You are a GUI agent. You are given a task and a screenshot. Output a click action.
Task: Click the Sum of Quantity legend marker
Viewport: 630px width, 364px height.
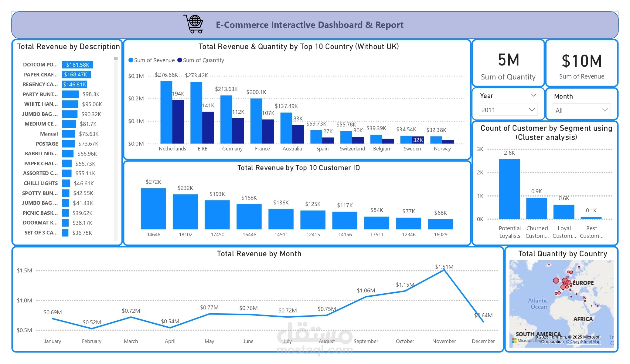click(x=180, y=60)
